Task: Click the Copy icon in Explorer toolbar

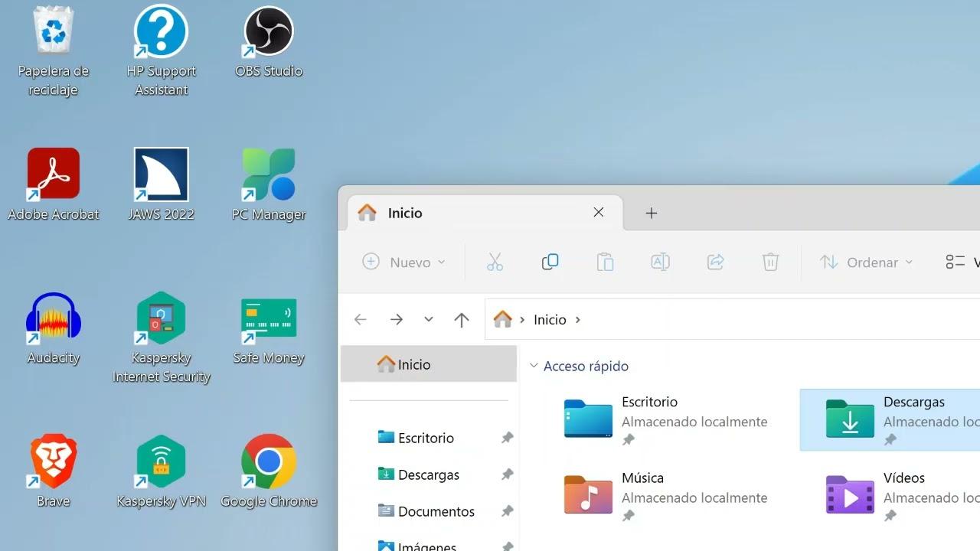Action: (x=550, y=262)
